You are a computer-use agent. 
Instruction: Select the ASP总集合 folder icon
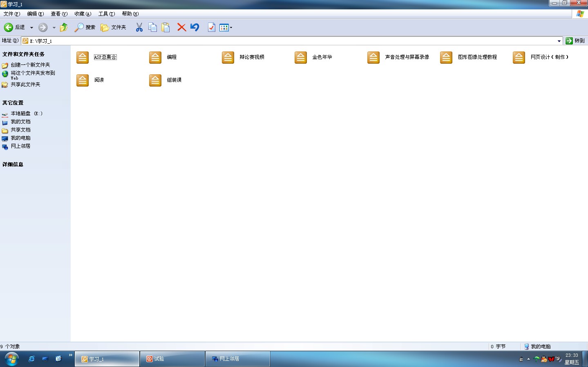[83, 57]
